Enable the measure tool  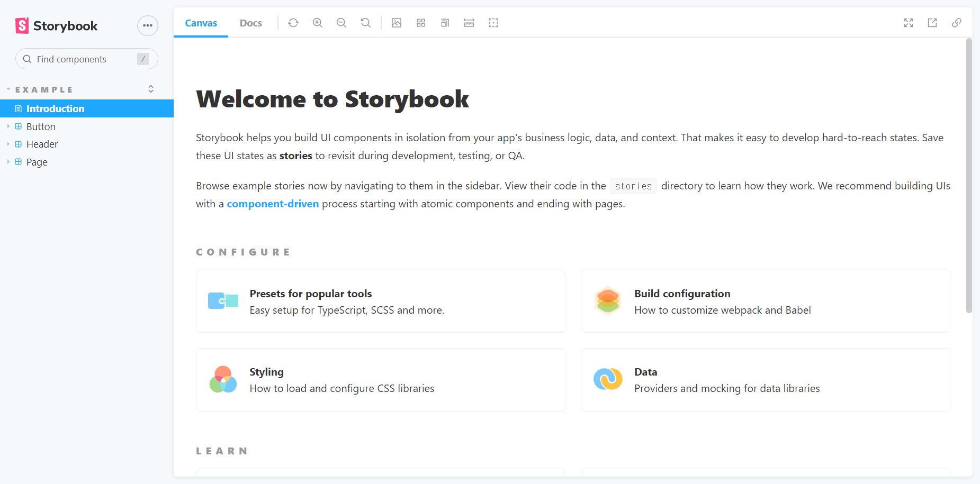(469, 23)
